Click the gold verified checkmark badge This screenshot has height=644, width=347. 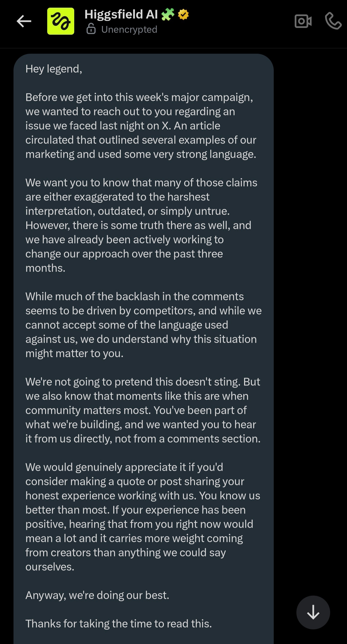183,14
